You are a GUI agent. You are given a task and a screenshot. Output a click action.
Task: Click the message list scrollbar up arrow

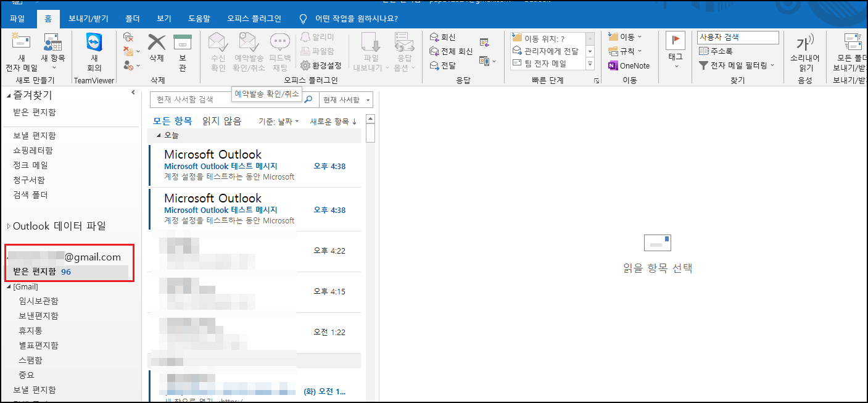click(370, 118)
